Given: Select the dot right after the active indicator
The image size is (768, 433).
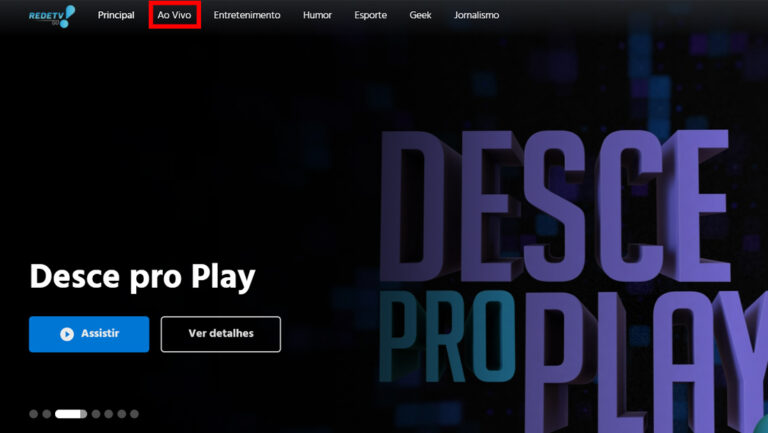Looking at the screenshot, I should pos(96,414).
